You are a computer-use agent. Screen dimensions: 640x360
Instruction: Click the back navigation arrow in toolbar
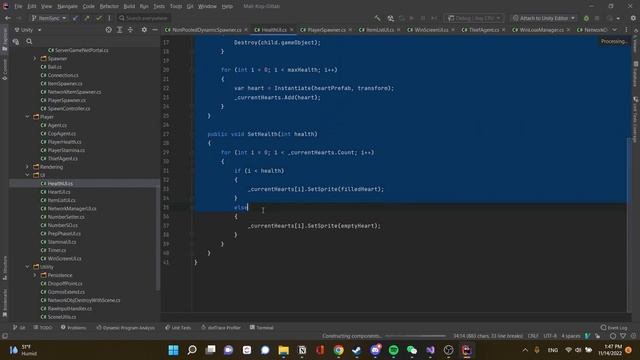tap(8, 18)
